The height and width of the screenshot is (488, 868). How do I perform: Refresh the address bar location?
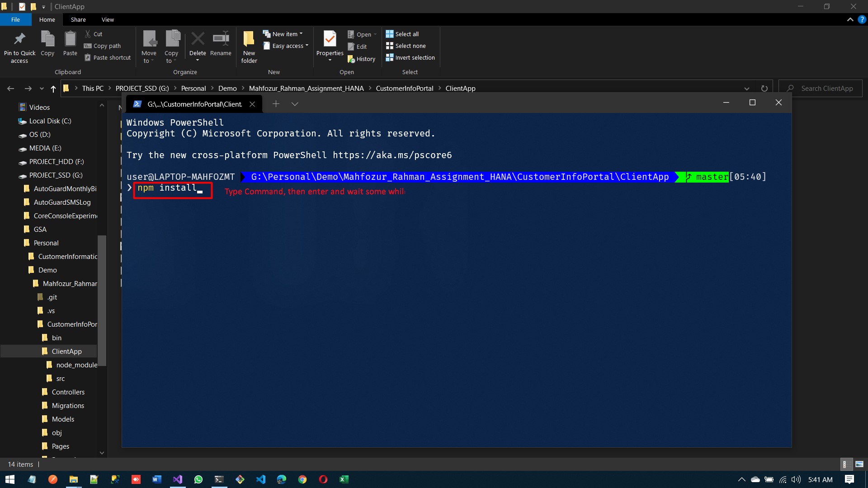click(x=764, y=89)
